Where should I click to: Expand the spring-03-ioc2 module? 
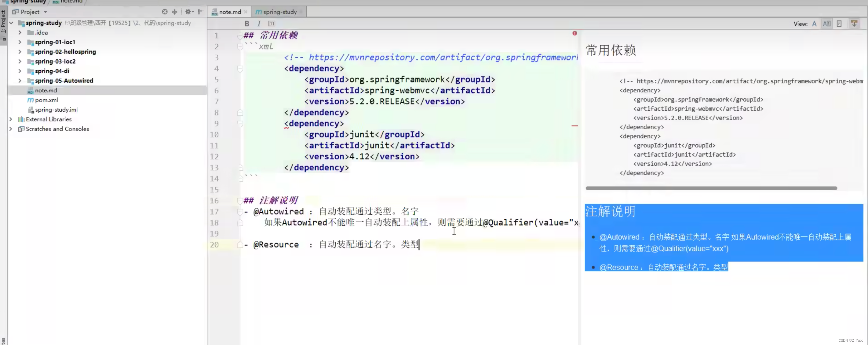[20, 61]
